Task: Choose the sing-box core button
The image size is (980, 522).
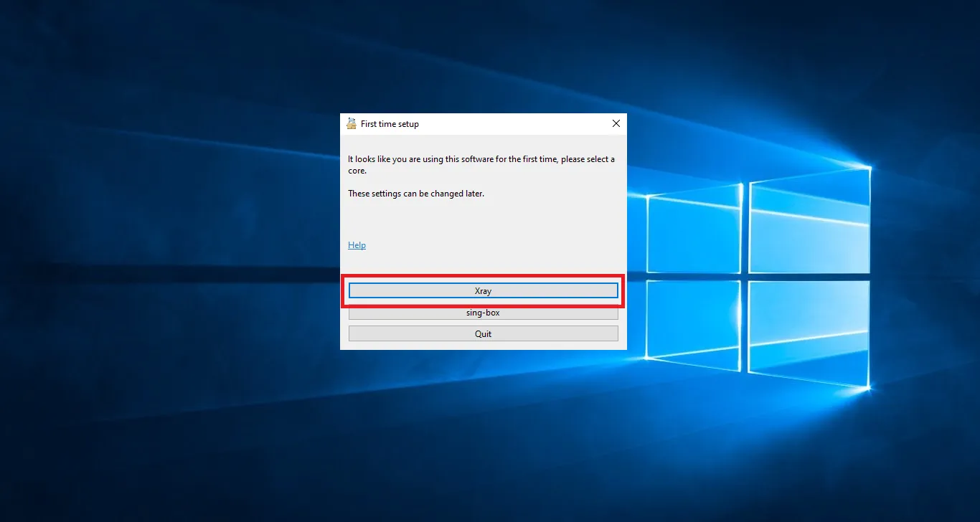Action: 483,313
